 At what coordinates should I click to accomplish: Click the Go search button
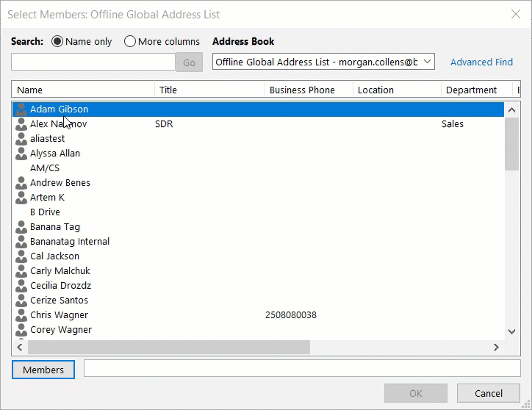(x=190, y=62)
